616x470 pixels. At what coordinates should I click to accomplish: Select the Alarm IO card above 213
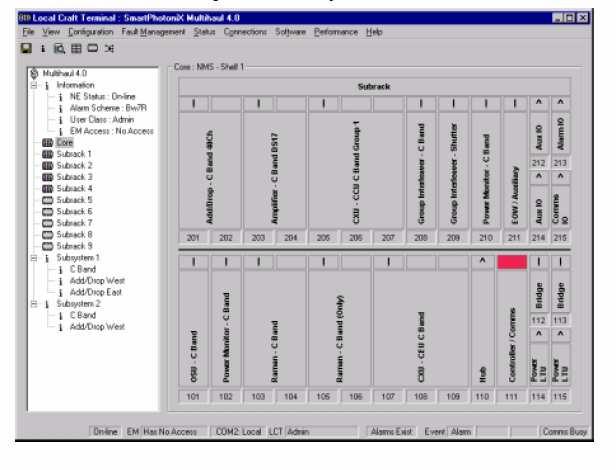click(x=561, y=134)
